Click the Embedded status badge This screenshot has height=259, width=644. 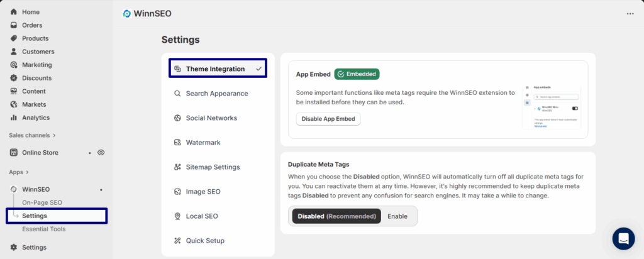pyautogui.click(x=357, y=74)
